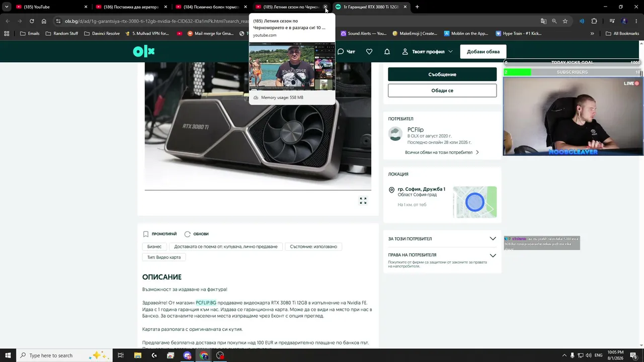This screenshot has height=362, width=644.
Task: Open the Чат messages icon
Action: 346,52
